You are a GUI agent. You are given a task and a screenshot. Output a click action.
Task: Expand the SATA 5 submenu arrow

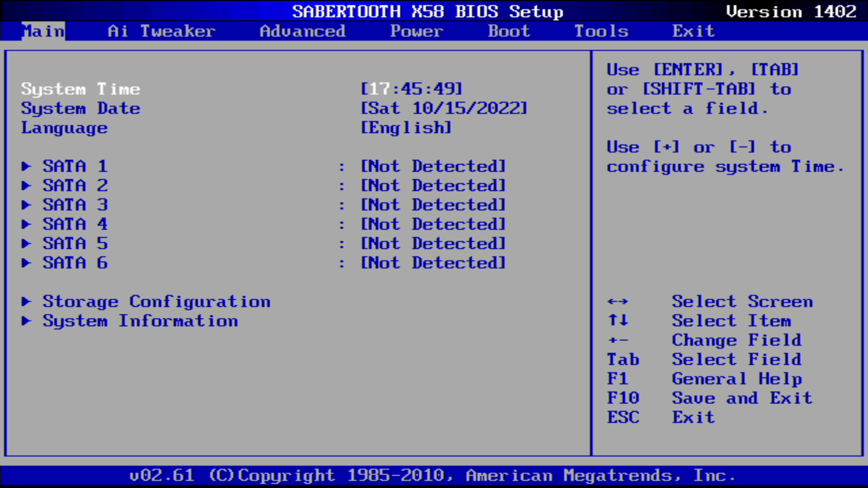[26, 243]
